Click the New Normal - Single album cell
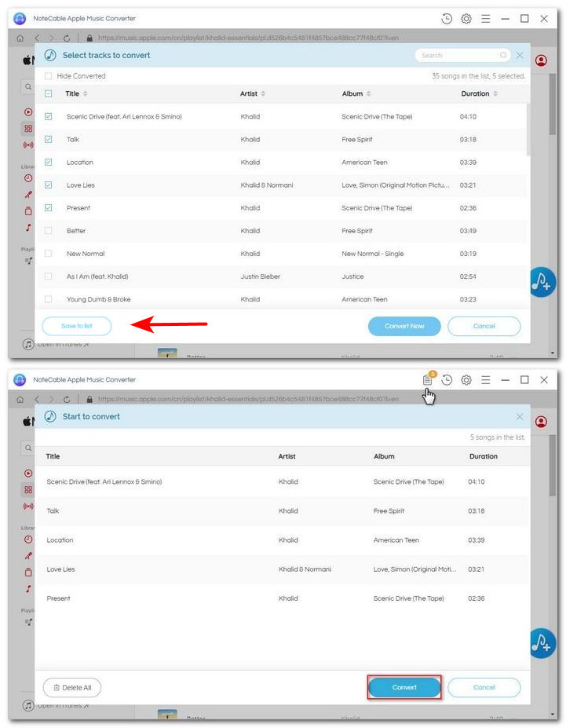Viewport: 566px width, 728px height. 373,254
